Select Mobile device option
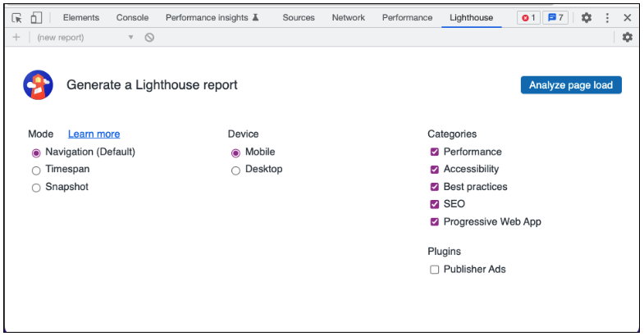Screen dimensions: 644x336 pyautogui.click(x=235, y=153)
